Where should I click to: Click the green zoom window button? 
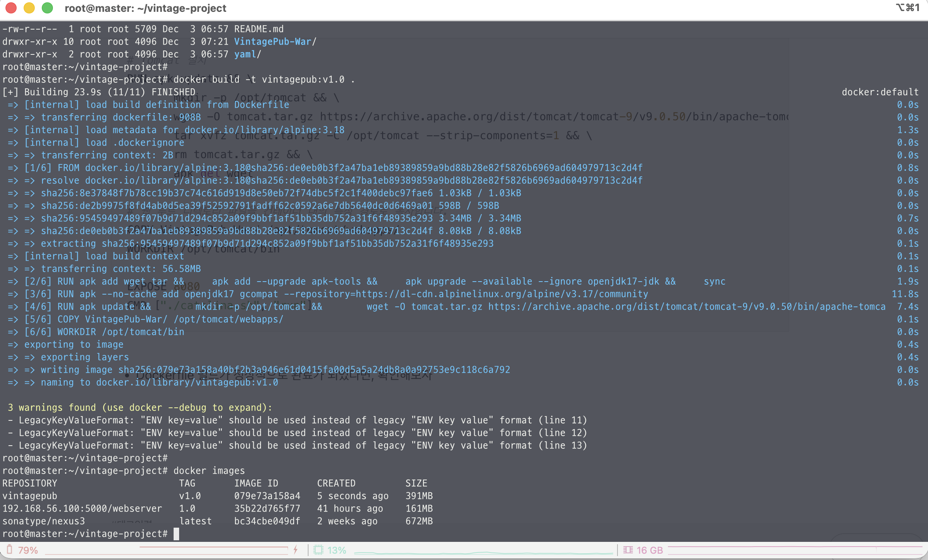coord(47,8)
